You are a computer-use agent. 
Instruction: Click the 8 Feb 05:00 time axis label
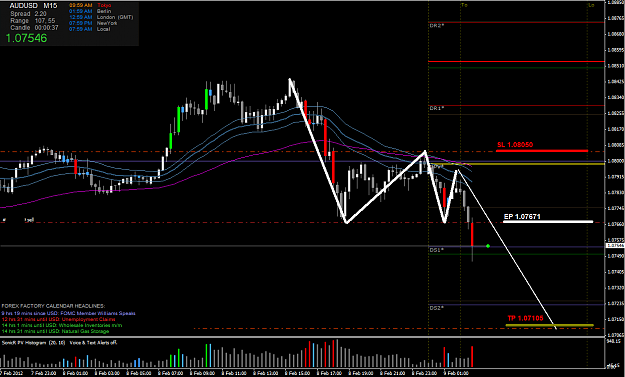tap(139, 373)
